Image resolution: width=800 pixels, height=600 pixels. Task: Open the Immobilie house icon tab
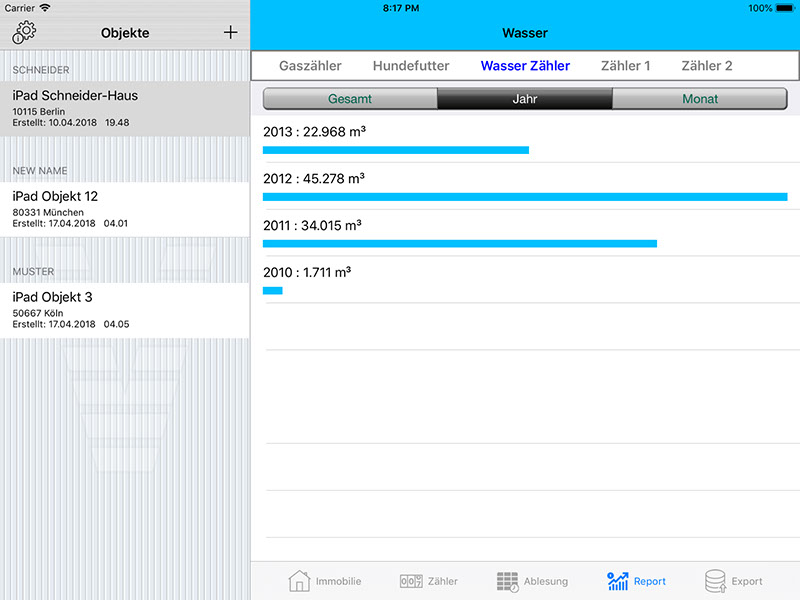[x=299, y=581]
